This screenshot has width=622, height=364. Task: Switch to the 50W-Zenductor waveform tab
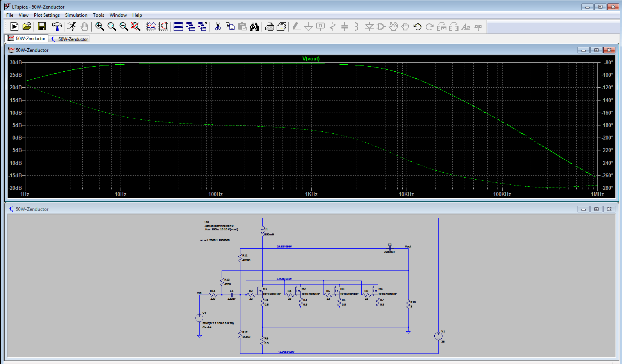pyautogui.click(x=27, y=39)
